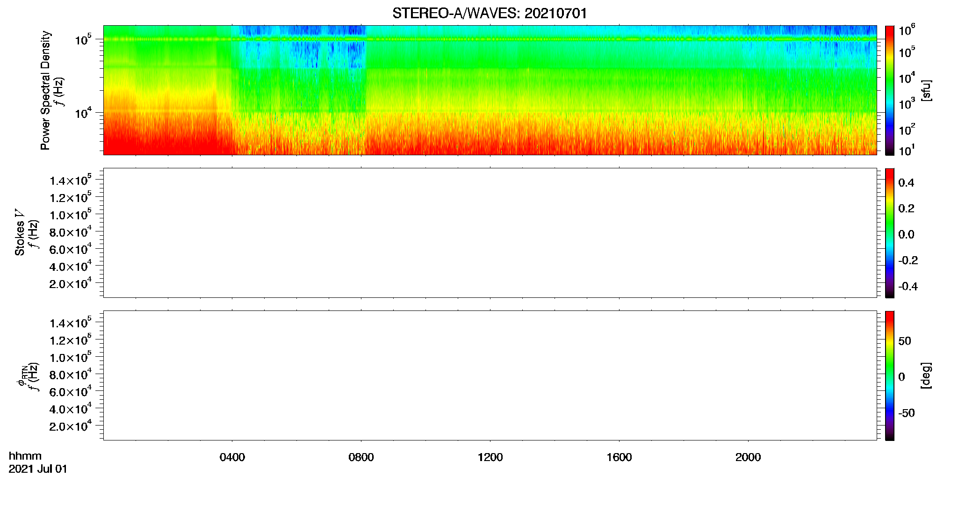Screen dimensions: 980x505
Task: Click the 10^2 label on the sfu color bar
Action: point(907,130)
